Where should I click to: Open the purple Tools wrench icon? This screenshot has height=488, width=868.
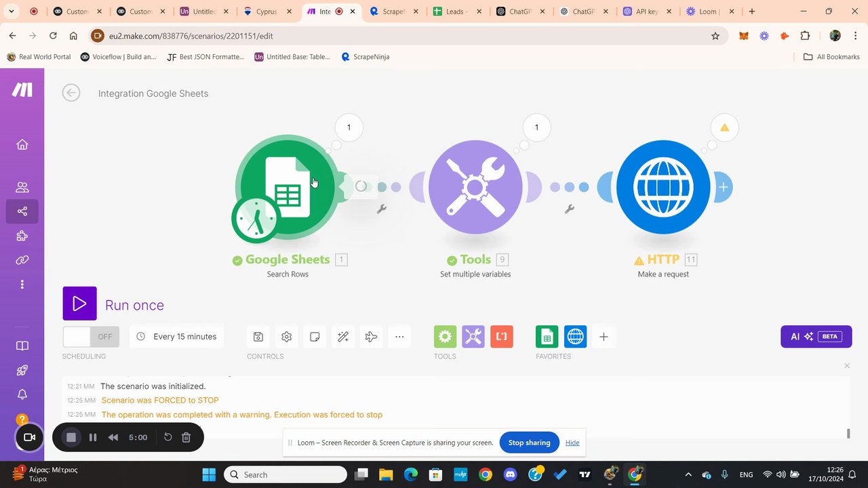click(x=473, y=337)
